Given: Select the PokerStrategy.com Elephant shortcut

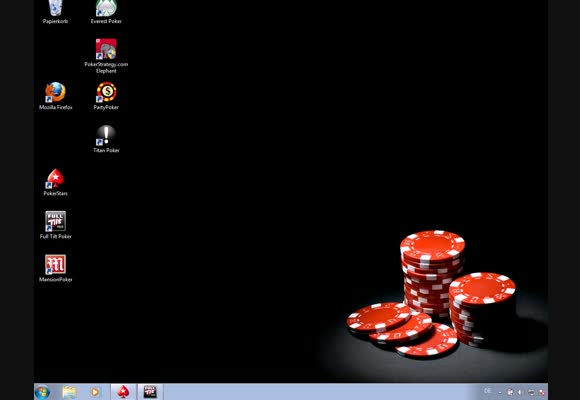Looking at the screenshot, I should (106, 56).
